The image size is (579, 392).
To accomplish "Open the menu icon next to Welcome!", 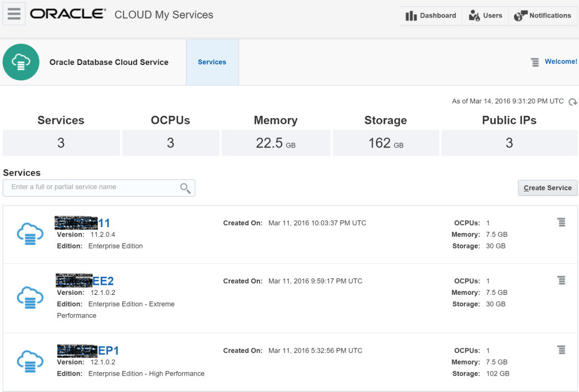I will (x=535, y=62).
